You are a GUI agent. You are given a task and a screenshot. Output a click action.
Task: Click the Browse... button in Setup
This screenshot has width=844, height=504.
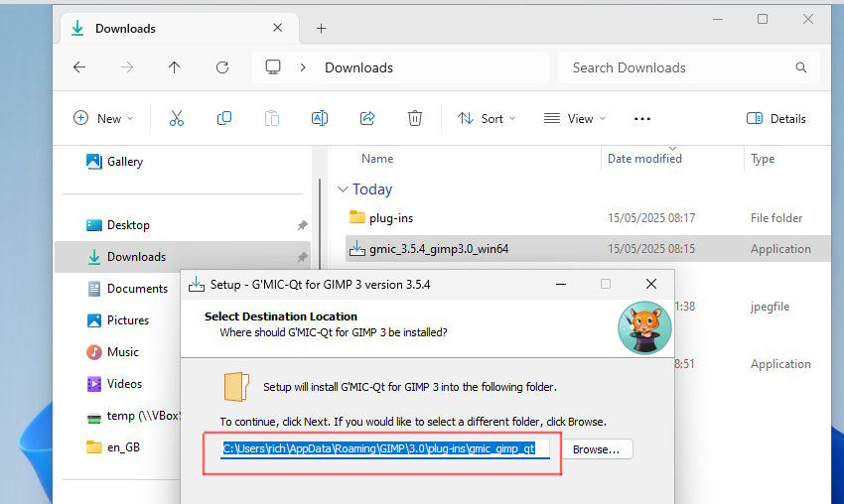point(597,449)
